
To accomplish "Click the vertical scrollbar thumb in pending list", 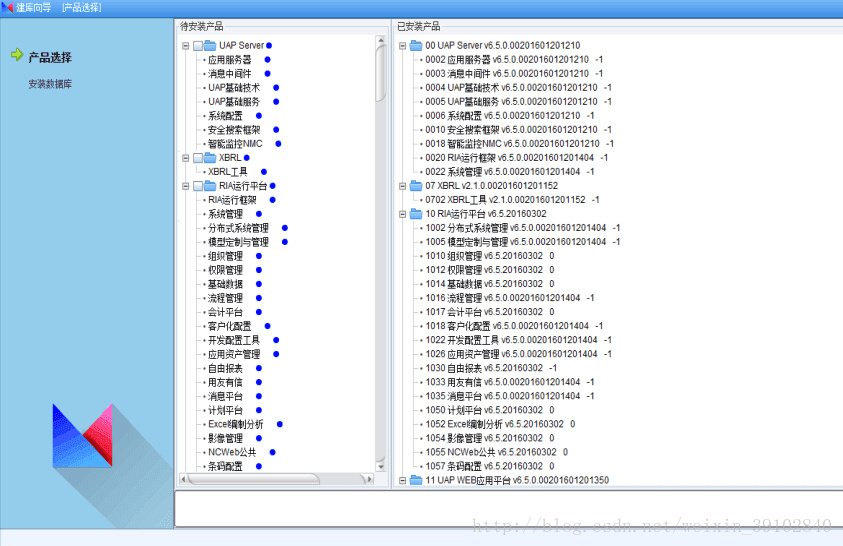I will (x=381, y=73).
